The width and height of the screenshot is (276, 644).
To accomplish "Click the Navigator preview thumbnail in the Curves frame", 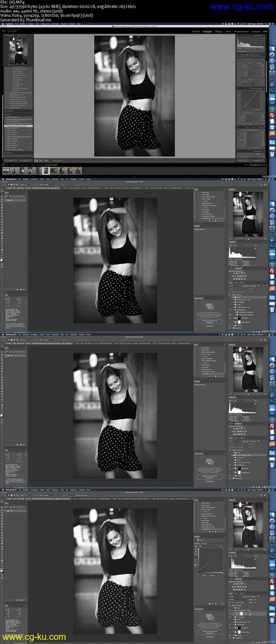I will tap(249, 525).
